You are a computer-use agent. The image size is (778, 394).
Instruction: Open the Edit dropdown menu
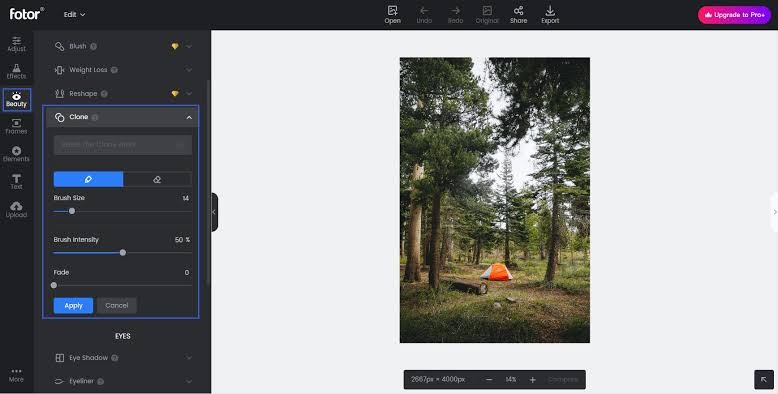pyautogui.click(x=74, y=14)
